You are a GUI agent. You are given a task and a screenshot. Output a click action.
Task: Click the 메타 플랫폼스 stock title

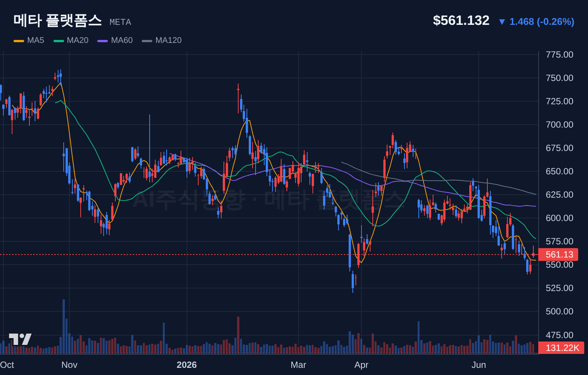[x=58, y=20]
